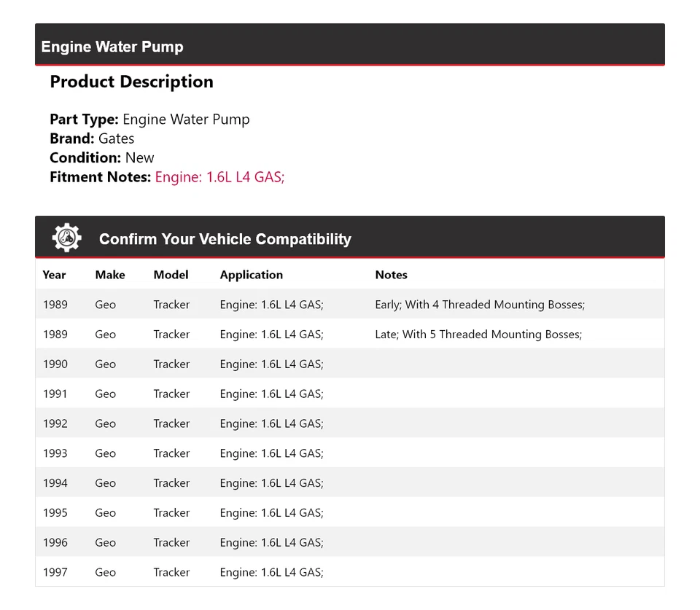
Task: Click the gear compatibility icon
Action: click(66, 238)
